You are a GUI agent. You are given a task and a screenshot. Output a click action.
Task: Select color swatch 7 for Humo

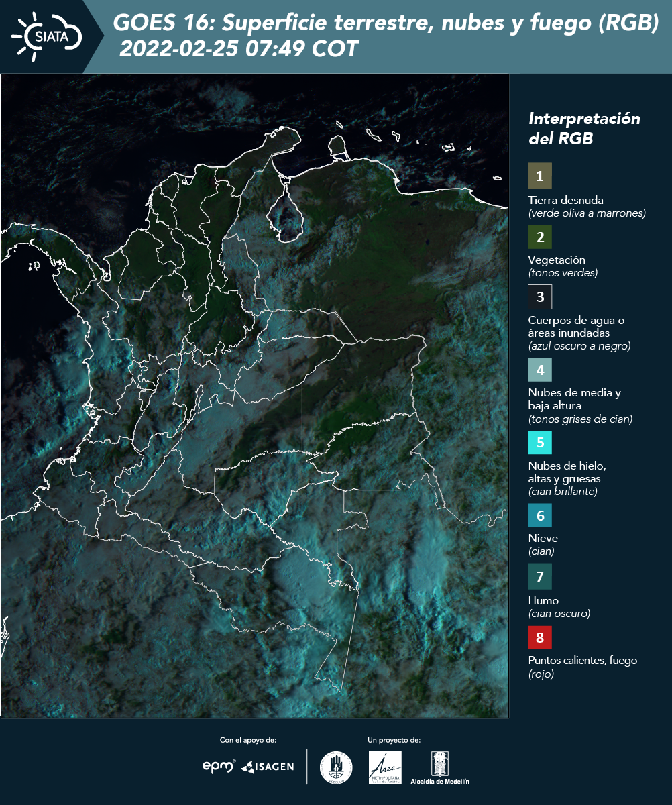pos(540,576)
